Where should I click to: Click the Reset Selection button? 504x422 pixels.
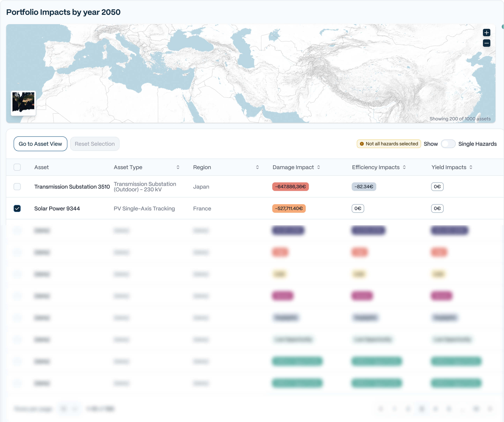pyautogui.click(x=95, y=144)
